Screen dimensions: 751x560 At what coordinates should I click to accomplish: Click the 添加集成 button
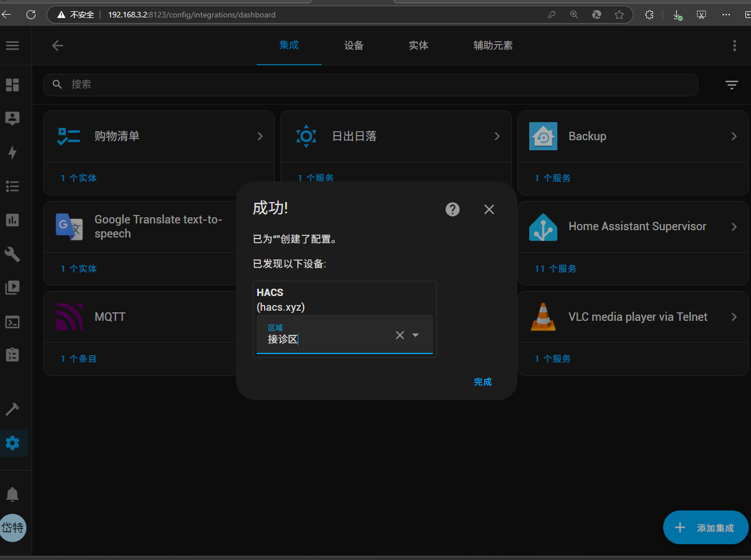point(705,528)
